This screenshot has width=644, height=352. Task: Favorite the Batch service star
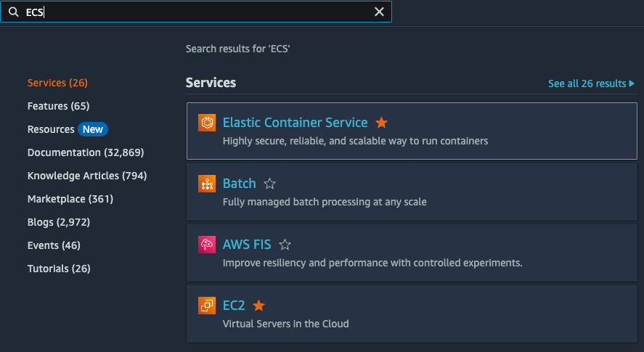point(270,184)
